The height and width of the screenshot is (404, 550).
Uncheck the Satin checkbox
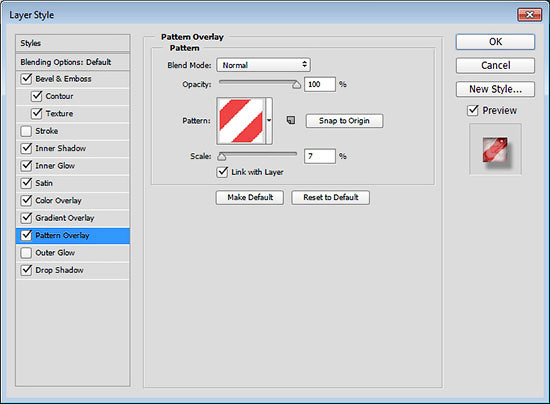(26, 183)
